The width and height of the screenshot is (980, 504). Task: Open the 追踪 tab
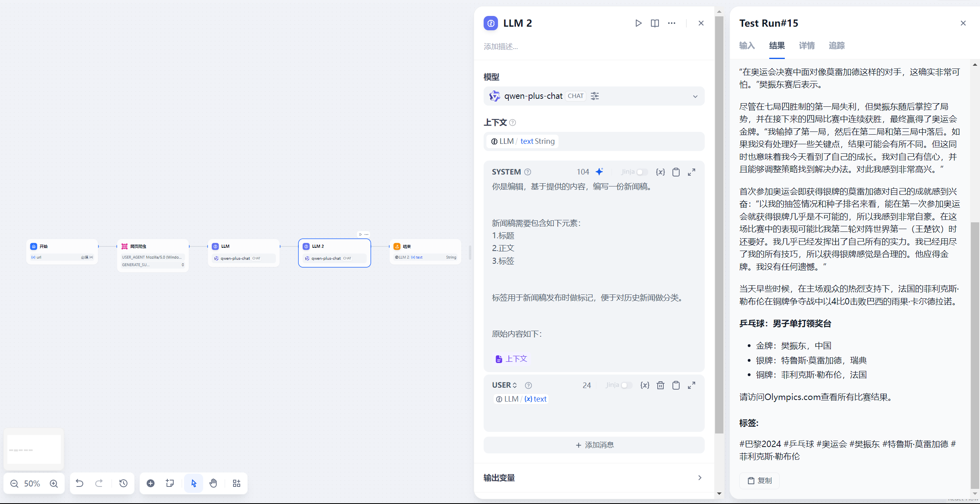(837, 45)
